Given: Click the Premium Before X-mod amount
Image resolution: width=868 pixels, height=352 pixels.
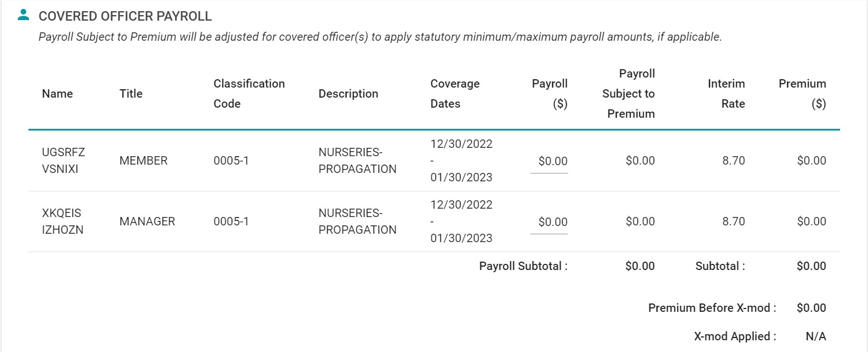Looking at the screenshot, I should tap(812, 308).
